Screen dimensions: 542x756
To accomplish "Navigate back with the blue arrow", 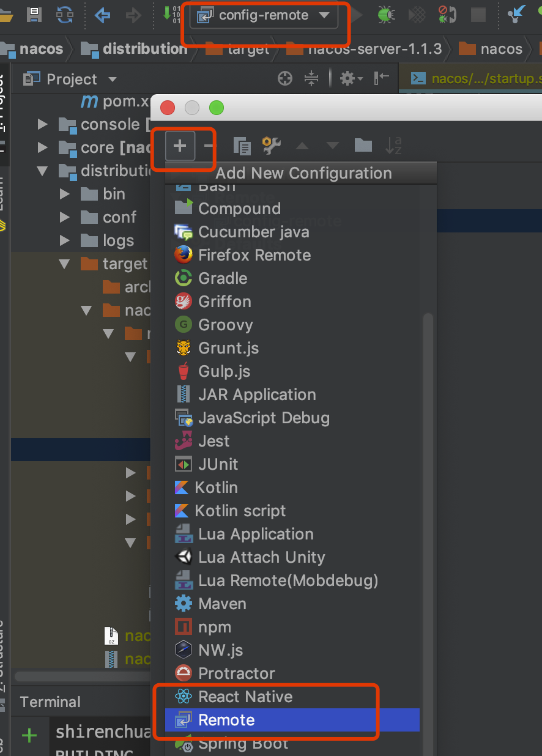I will point(102,15).
